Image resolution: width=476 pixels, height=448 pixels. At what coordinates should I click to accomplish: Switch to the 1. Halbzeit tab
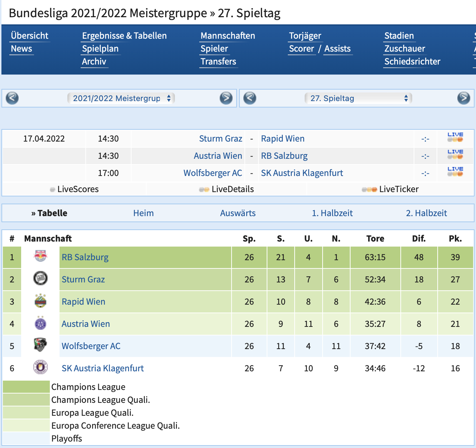coord(332,213)
